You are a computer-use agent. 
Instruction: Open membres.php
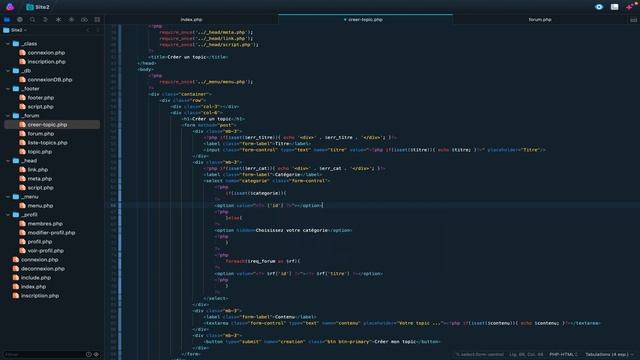point(45,223)
